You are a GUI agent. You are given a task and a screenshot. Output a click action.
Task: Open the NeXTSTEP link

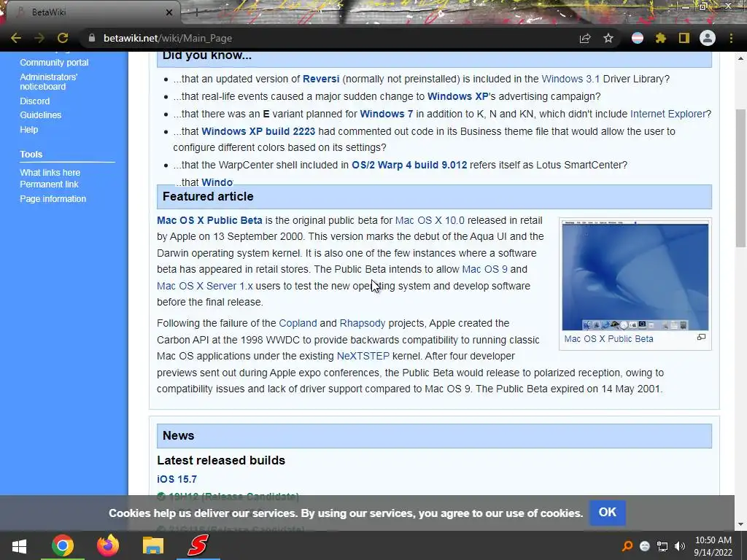pos(363,356)
